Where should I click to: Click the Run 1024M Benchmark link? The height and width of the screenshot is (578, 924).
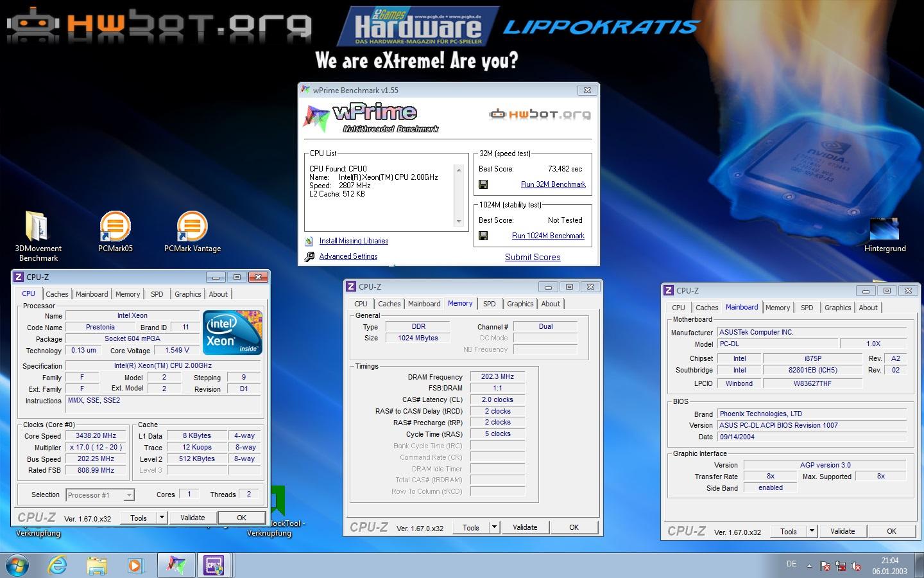(548, 236)
